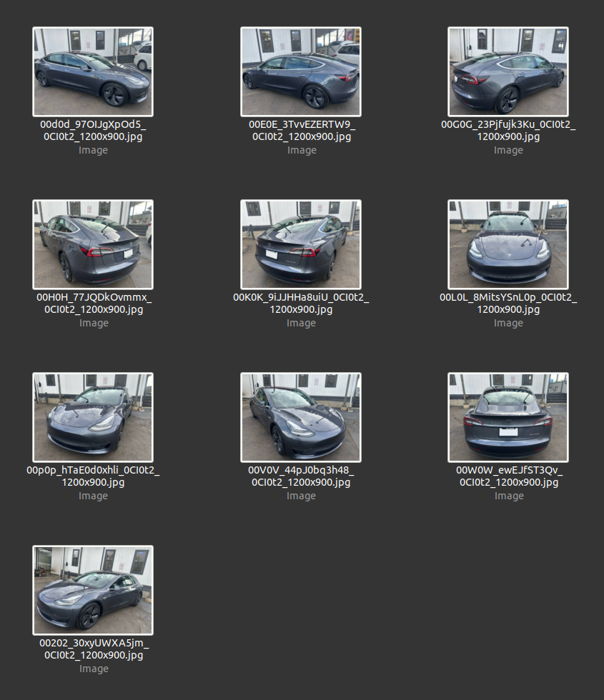Click the filename label starting with 00W0W_ewEJfST3Qv
The image size is (604, 700).
(x=508, y=476)
